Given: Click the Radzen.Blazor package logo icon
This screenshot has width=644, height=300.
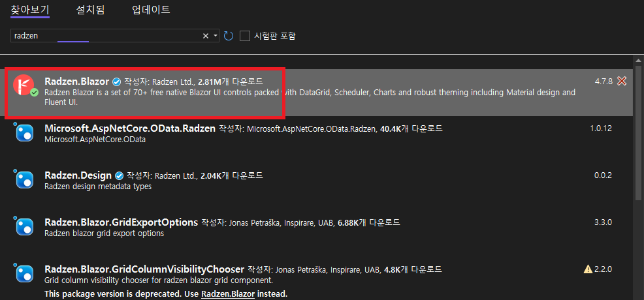Looking at the screenshot, I should [24, 85].
